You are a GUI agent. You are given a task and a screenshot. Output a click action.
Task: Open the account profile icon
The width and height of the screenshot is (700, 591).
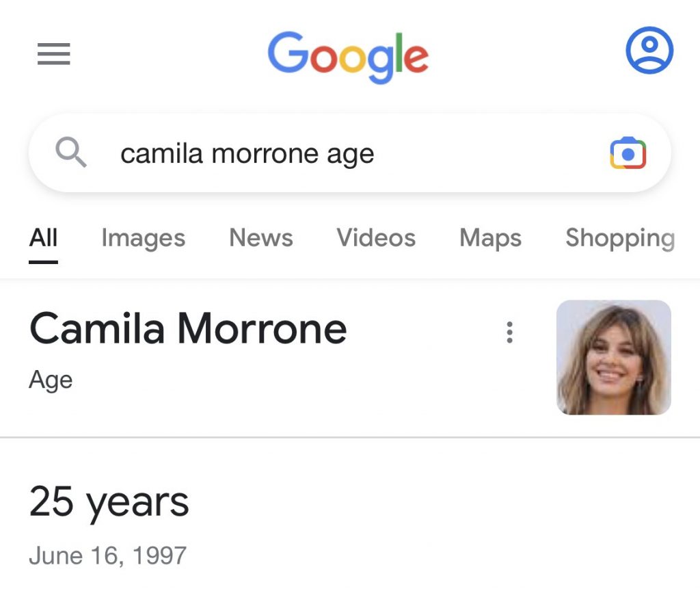pyautogui.click(x=649, y=50)
